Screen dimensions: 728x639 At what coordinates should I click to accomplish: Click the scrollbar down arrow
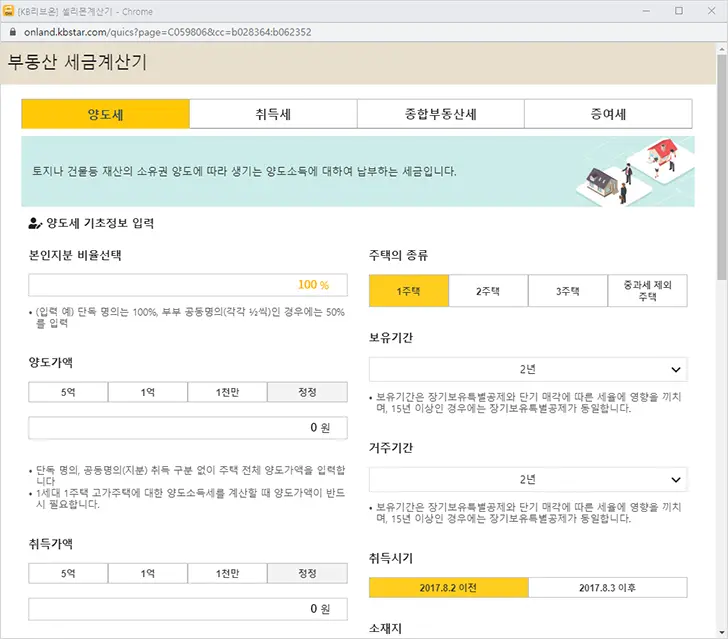coord(722,632)
